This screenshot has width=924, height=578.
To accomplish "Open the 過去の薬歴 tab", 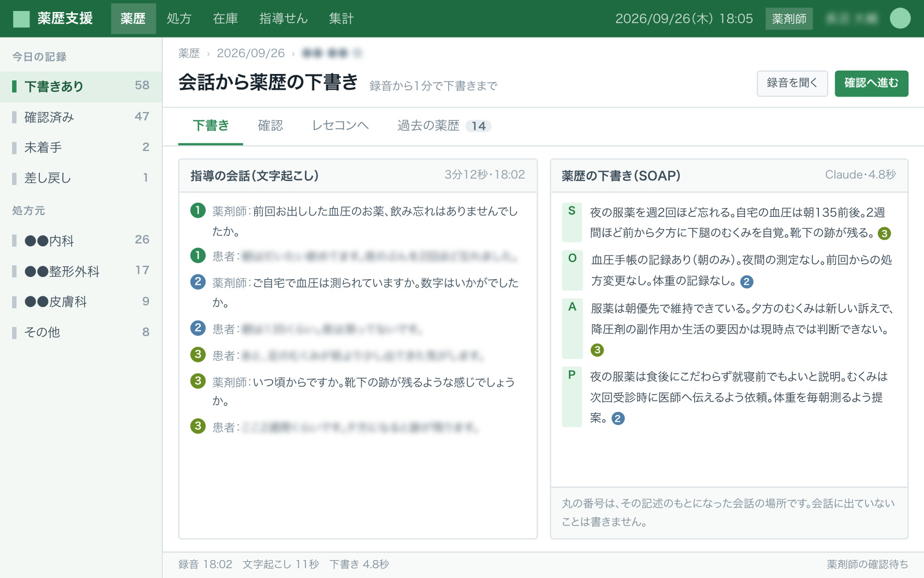I will [444, 126].
